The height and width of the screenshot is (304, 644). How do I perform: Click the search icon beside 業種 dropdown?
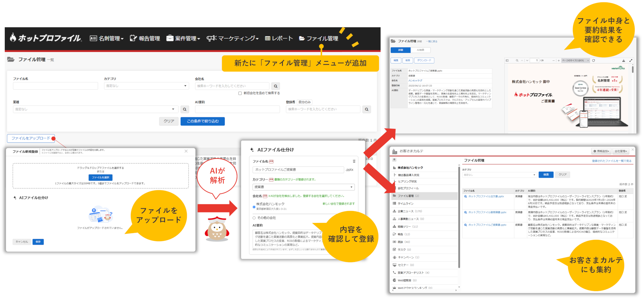click(x=185, y=109)
